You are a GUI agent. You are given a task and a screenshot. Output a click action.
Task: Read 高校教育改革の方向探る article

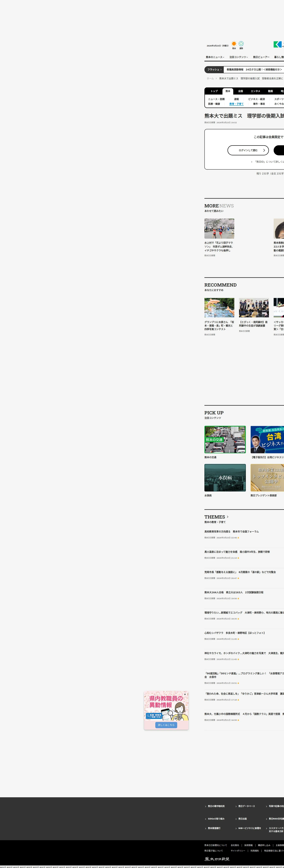point(232,532)
